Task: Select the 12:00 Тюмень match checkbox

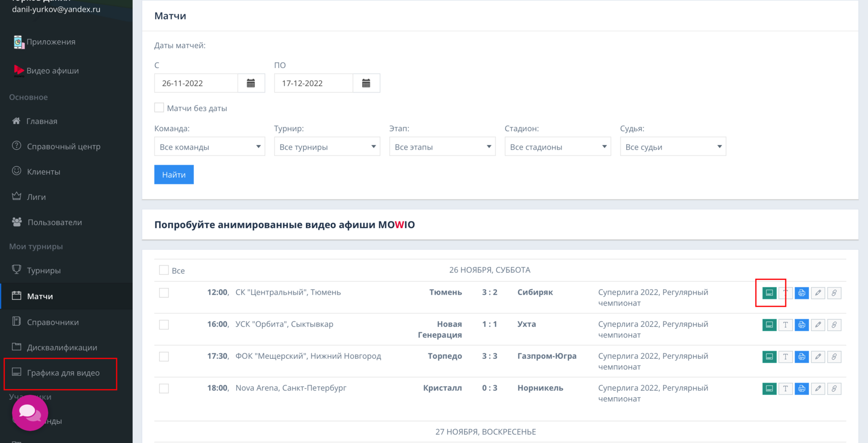Action: coord(164,293)
